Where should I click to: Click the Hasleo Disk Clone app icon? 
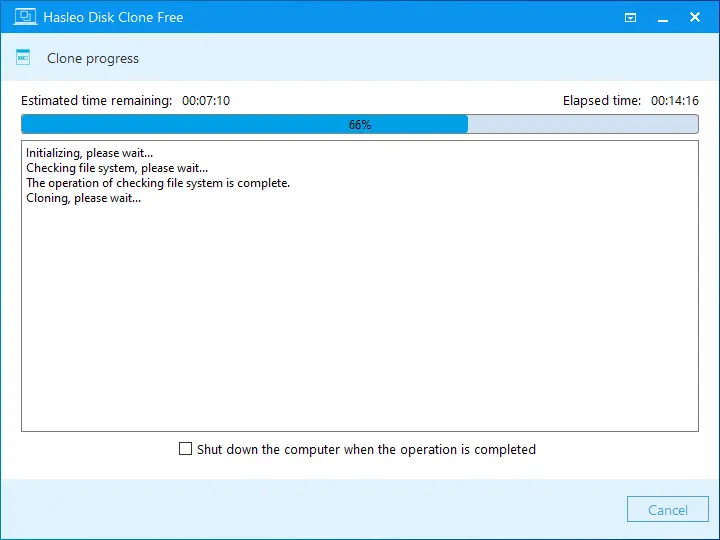coord(25,17)
